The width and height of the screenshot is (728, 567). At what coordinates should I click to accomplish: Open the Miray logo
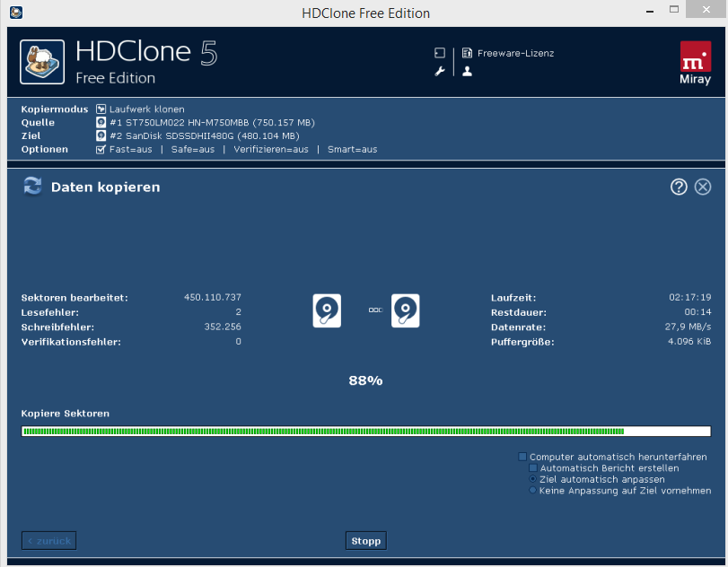(695, 63)
